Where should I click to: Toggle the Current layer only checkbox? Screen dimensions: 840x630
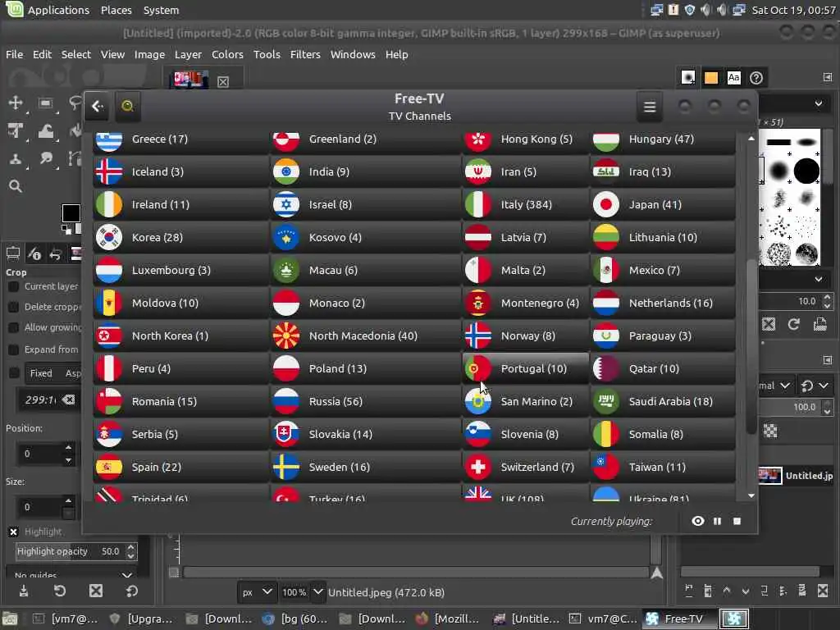point(14,286)
